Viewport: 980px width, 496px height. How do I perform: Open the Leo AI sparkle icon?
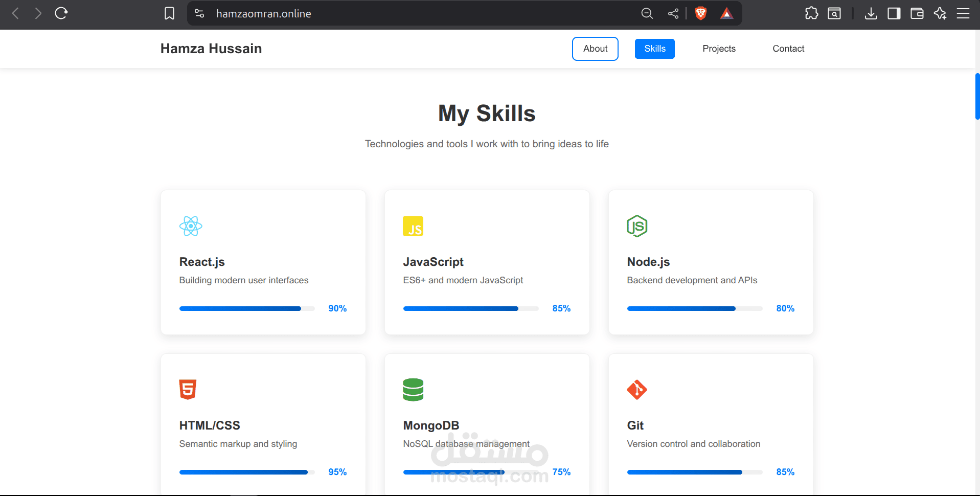pyautogui.click(x=940, y=13)
